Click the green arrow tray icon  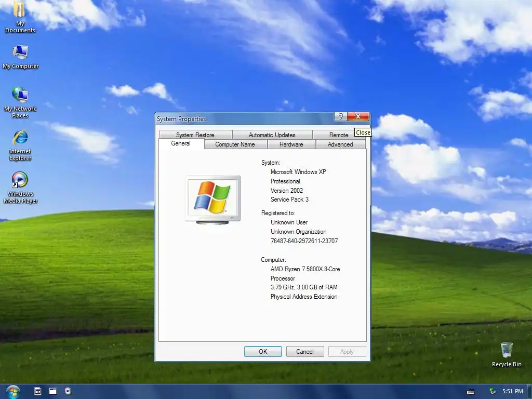[x=493, y=391]
